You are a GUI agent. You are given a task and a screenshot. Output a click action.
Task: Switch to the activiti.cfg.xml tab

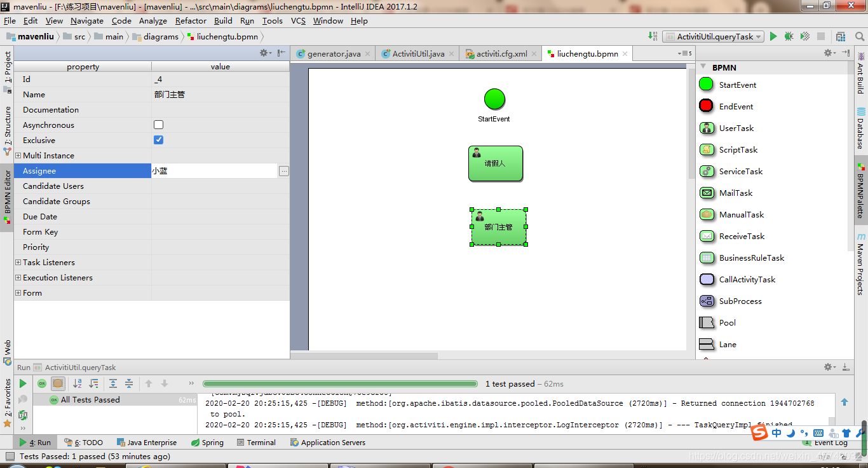tap(501, 54)
